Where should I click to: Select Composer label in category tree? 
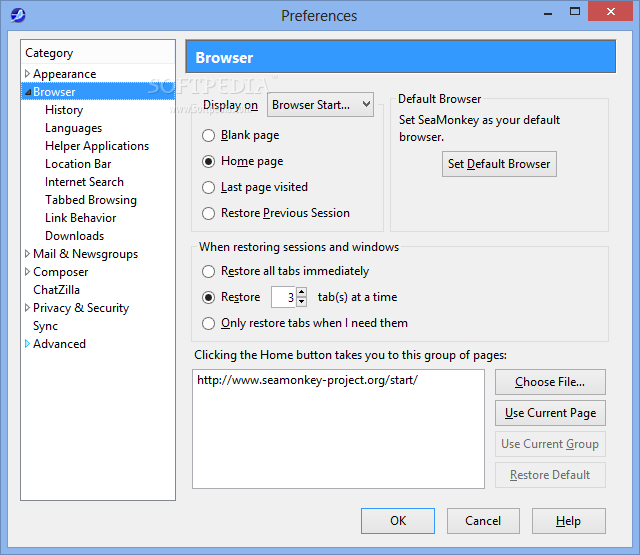(x=60, y=272)
